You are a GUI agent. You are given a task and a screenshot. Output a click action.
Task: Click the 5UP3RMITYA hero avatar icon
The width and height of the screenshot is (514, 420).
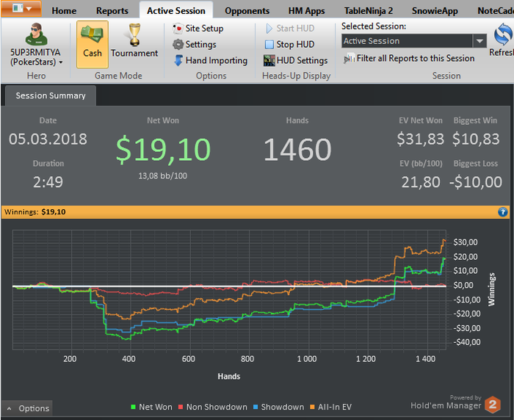[36, 35]
